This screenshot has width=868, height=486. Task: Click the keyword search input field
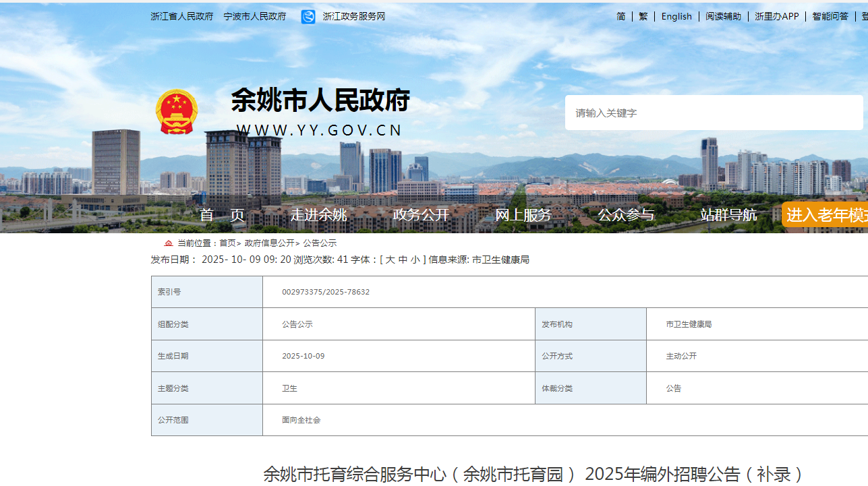714,113
